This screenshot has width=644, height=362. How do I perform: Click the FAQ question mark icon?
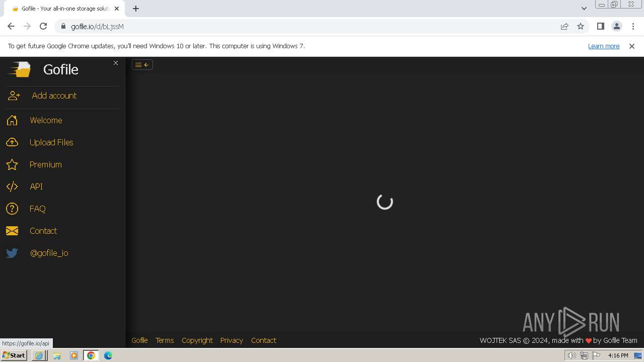[x=12, y=209]
